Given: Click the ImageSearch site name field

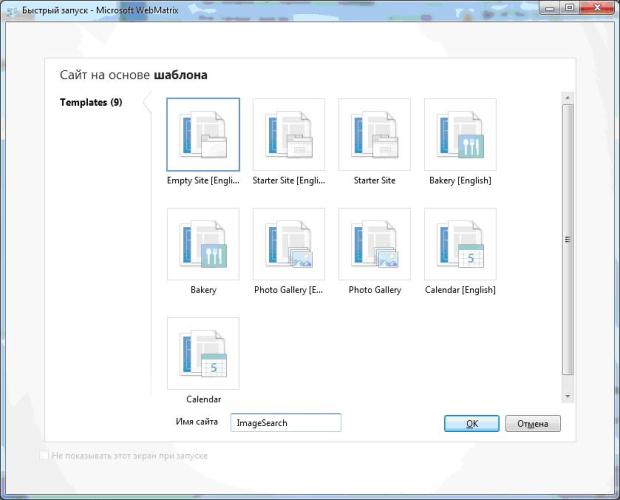Looking at the screenshot, I should point(286,423).
